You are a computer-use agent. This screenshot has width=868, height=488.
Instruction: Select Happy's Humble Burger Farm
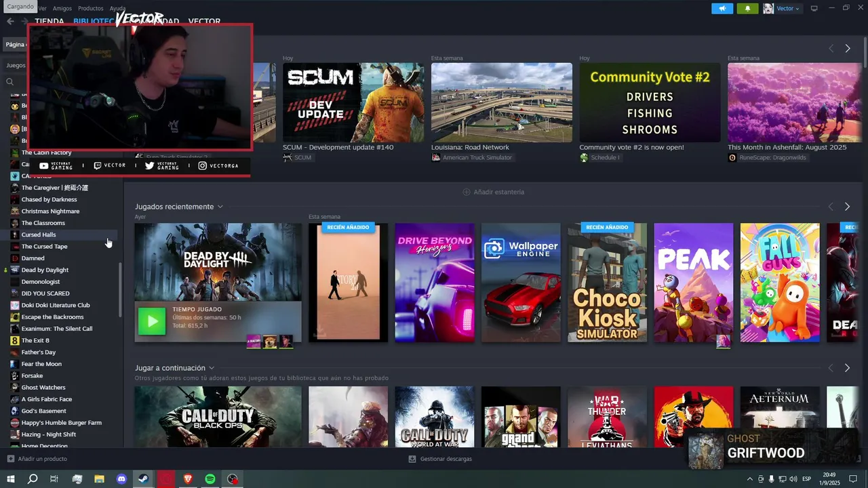pos(61,422)
